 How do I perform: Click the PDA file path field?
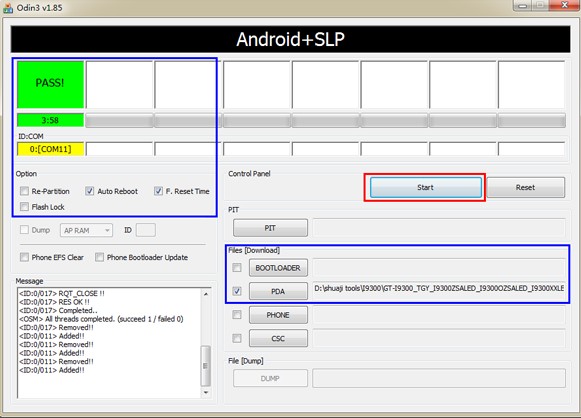[x=439, y=288]
